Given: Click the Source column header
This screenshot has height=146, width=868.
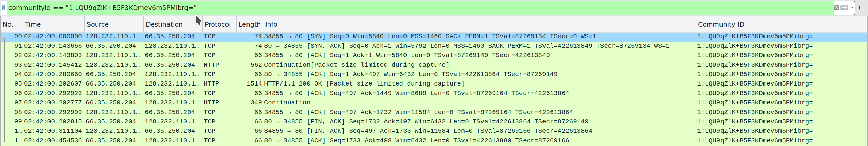Looking at the screenshot, I should pos(114,24).
